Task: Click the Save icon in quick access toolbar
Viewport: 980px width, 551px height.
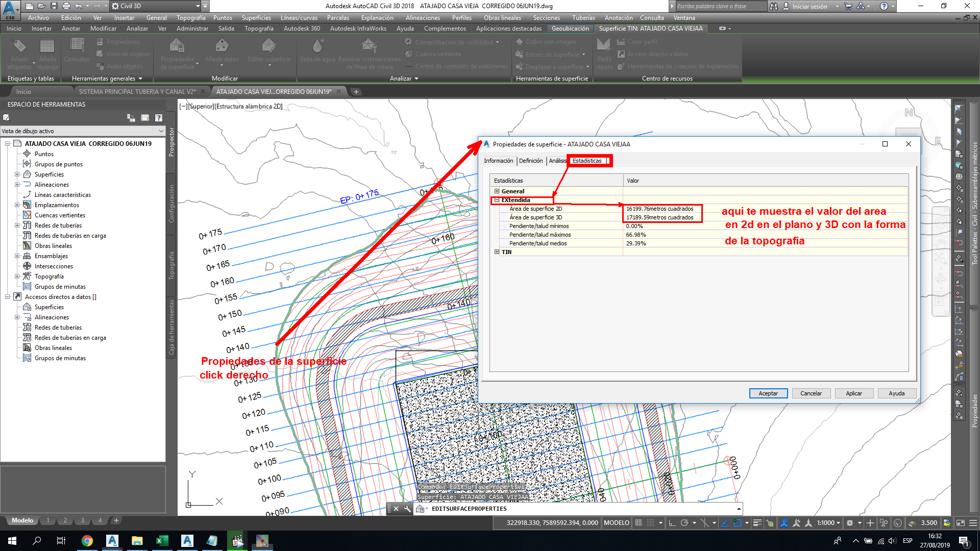Action: [54, 6]
